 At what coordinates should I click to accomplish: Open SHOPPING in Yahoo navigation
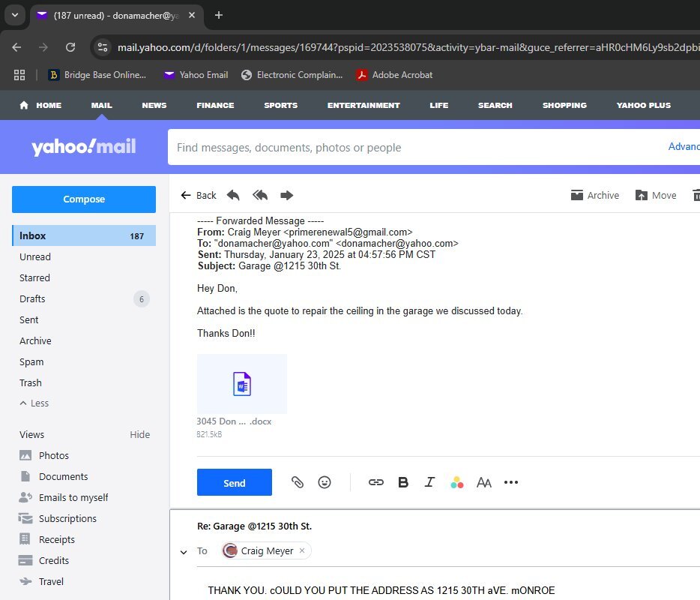pos(564,106)
